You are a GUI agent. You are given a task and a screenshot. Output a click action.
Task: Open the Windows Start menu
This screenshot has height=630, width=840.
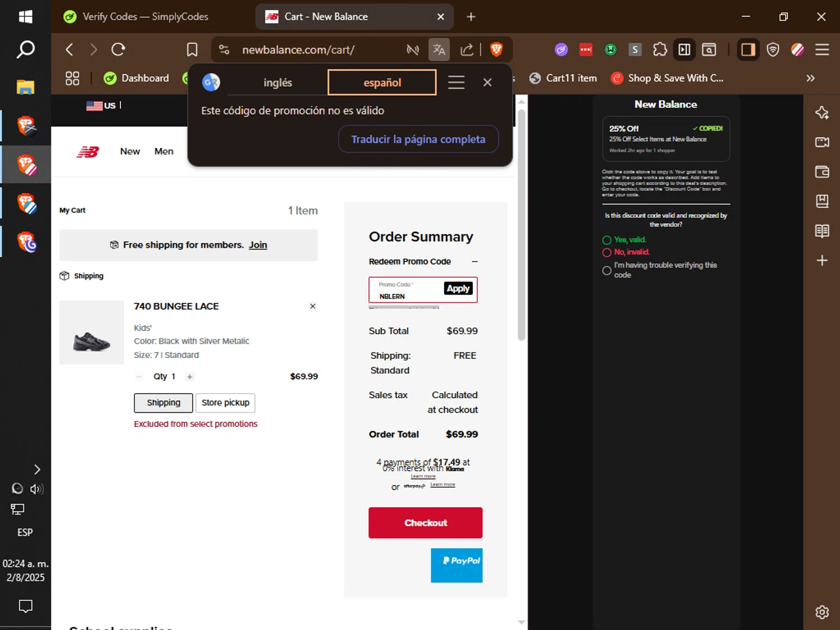click(x=25, y=16)
